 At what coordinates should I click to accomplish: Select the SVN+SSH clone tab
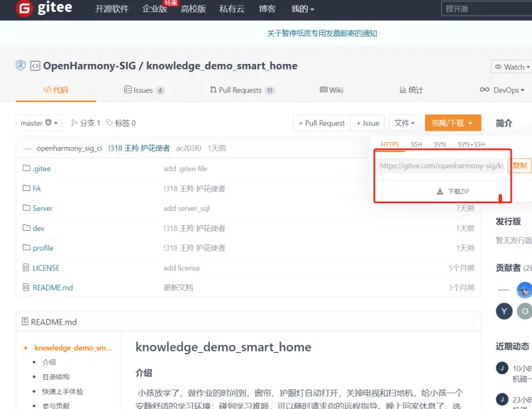[x=471, y=144]
